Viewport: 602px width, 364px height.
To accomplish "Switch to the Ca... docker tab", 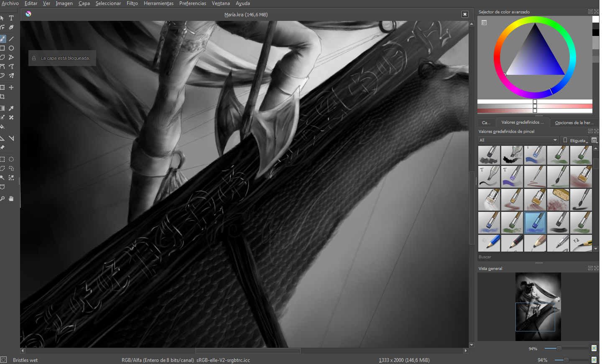I will click(x=486, y=122).
